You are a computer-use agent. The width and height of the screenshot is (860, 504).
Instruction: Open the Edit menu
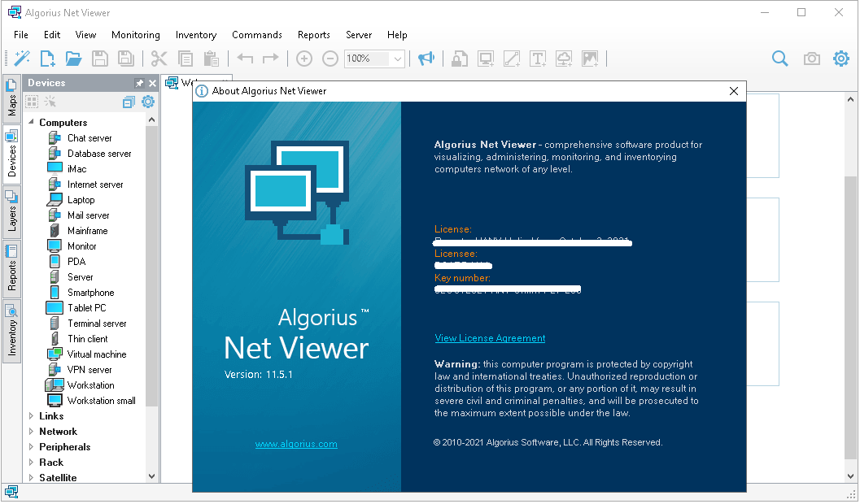(x=52, y=34)
